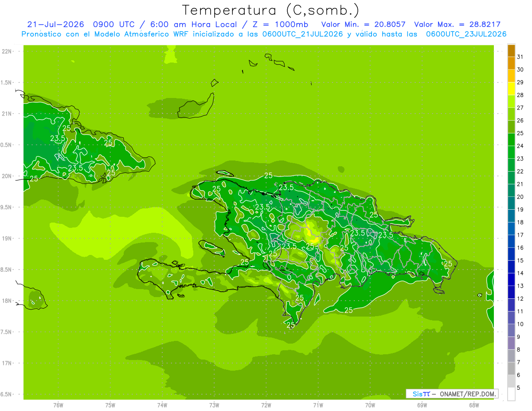This screenshot has width=532, height=411.
Task: Click the "7.5N" latitude tick label
Action: pyautogui.click(x=7, y=332)
